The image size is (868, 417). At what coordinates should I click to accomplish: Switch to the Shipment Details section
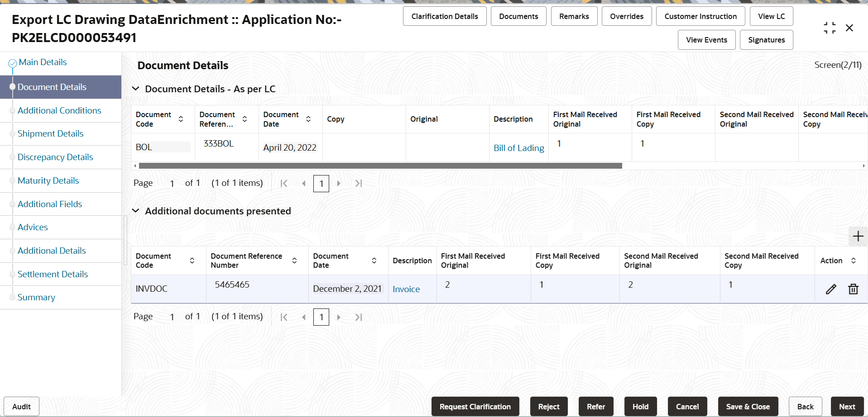pyautogui.click(x=50, y=133)
